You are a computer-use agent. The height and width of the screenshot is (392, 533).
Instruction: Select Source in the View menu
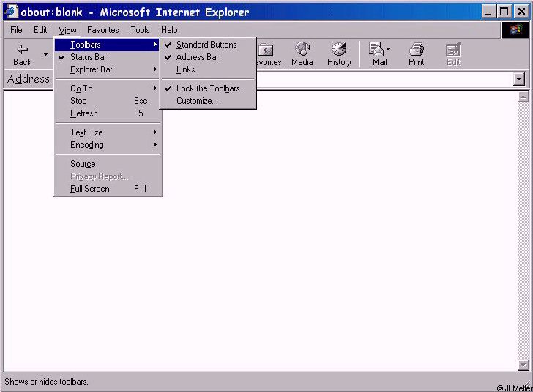tap(108, 164)
